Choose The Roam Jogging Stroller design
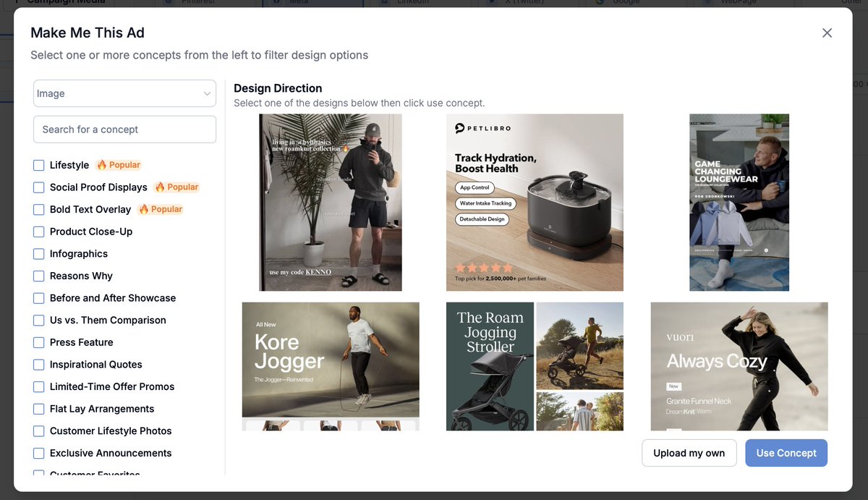 pos(535,366)
